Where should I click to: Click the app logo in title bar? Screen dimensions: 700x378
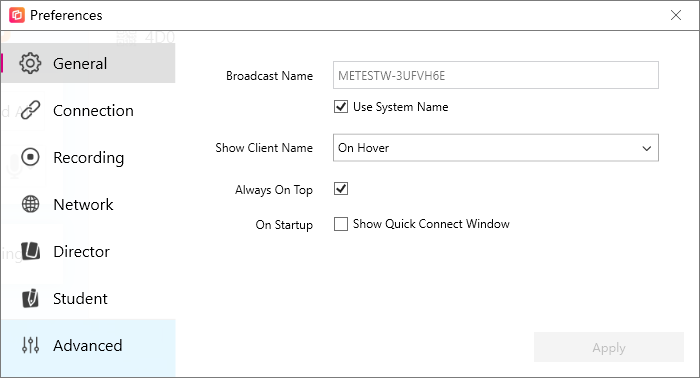point(17,15)
